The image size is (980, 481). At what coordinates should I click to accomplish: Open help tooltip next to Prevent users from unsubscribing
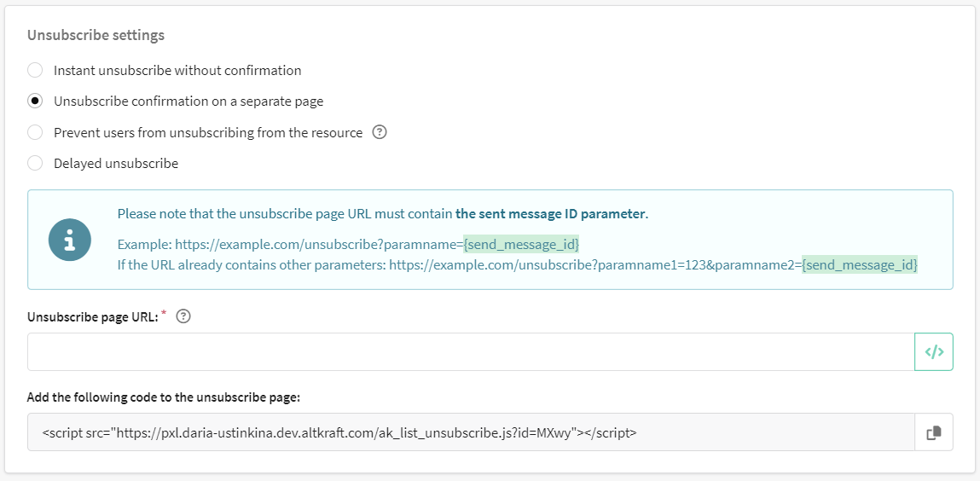pyautogui.click(x=380, y=132)
